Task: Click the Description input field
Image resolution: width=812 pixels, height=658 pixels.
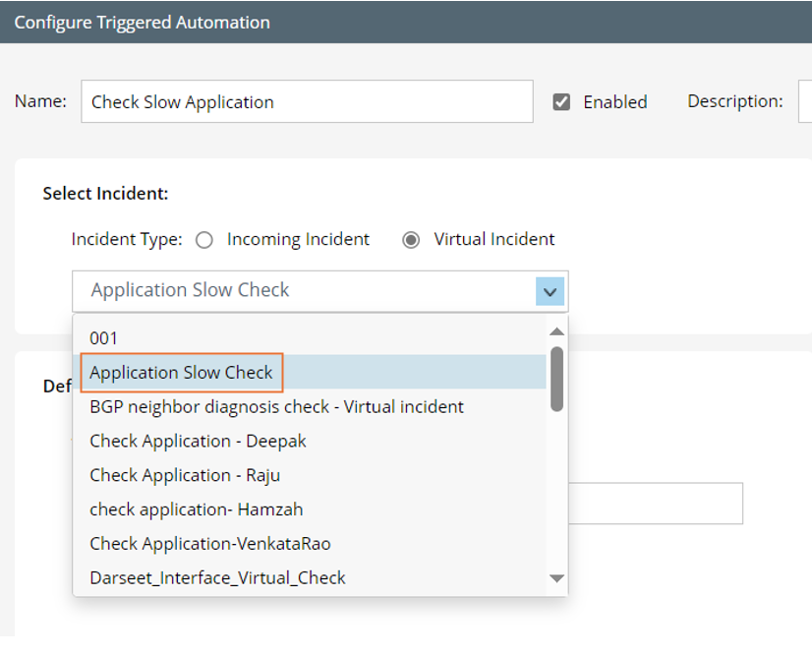Action: tap(805, 101)
